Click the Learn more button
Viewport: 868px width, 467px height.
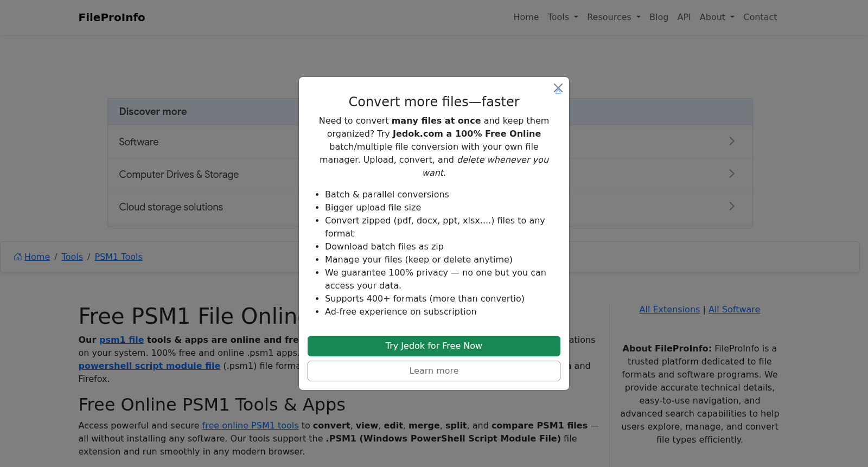point(434,371)
